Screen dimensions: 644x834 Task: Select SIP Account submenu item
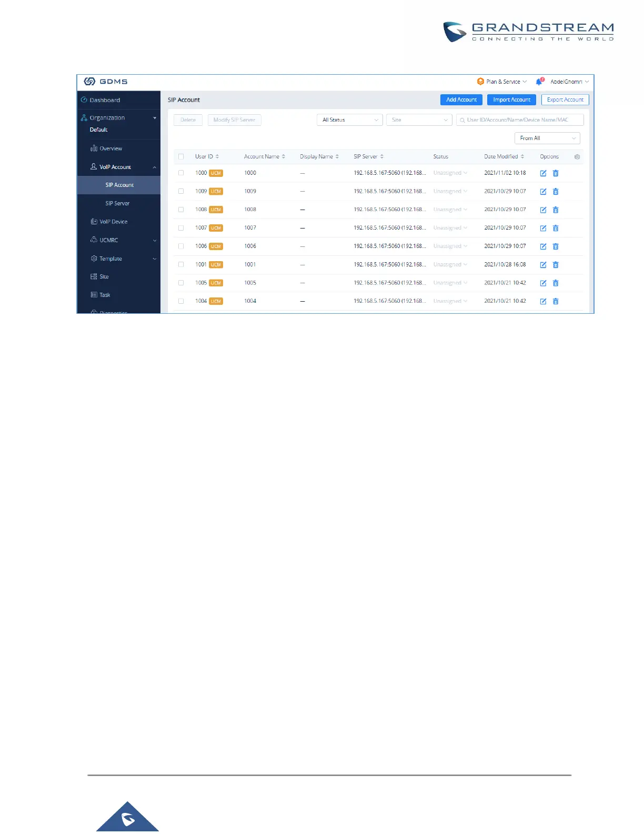coord(119,185)
